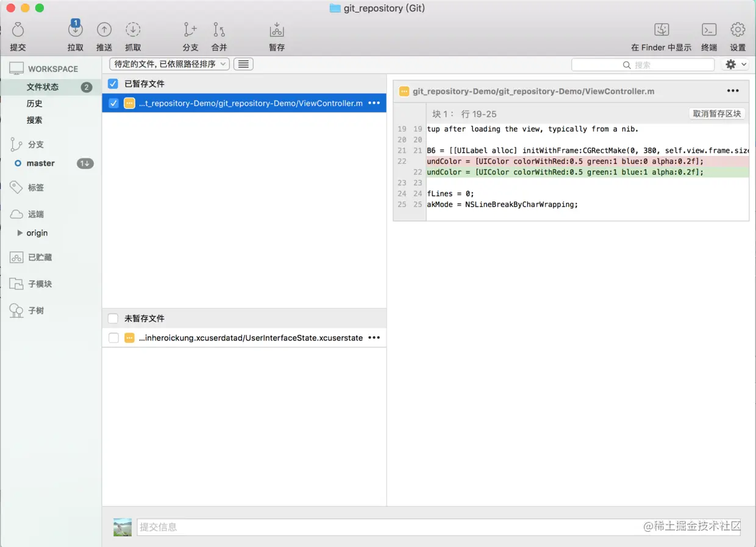Click the Merge (合并) toolbar icon

[219, 29]
